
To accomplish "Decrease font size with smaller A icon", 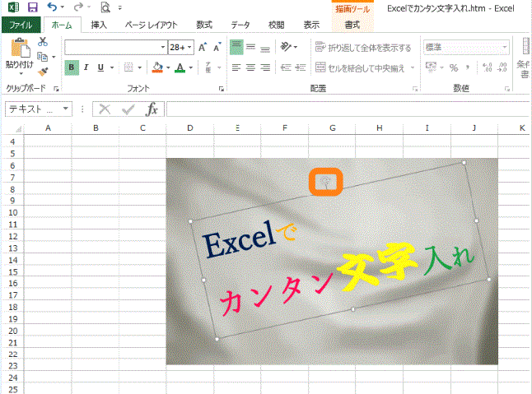I will (217, 47).
